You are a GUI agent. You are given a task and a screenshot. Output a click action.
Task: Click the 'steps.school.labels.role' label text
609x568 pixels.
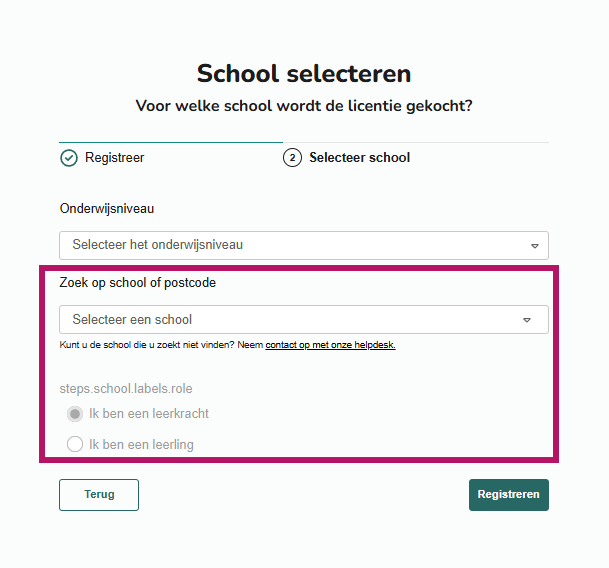126,388
